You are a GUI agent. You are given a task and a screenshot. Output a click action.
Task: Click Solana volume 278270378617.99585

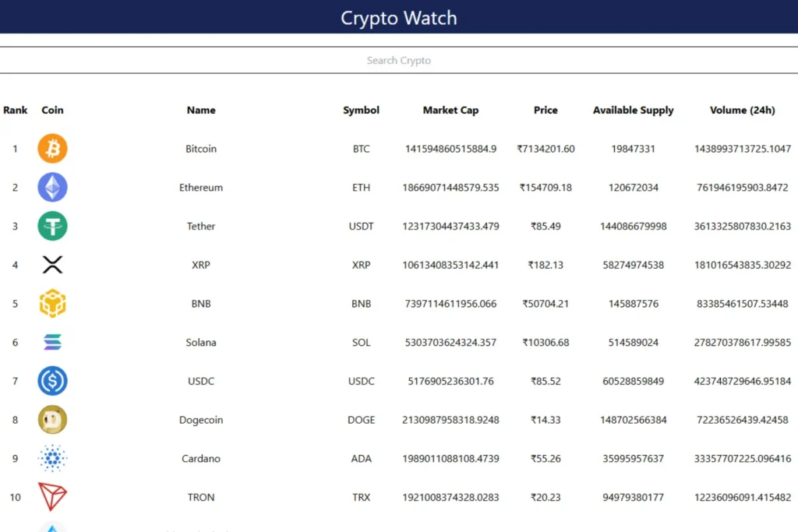(x=743, y=342)
